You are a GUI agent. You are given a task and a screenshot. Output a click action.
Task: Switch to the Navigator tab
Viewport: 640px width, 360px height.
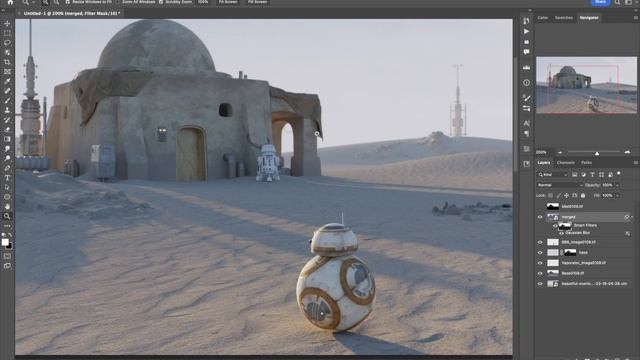pos(589,18)
